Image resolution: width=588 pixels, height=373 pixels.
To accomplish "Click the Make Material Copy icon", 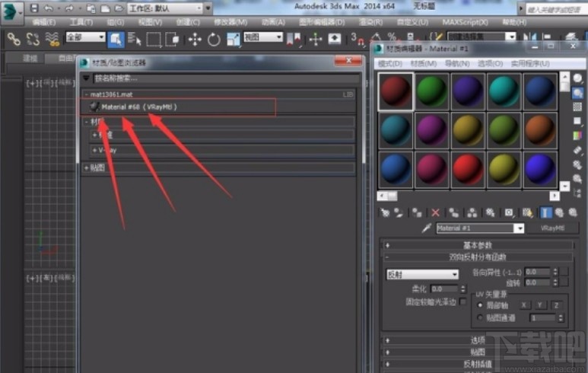I will 453,213.
